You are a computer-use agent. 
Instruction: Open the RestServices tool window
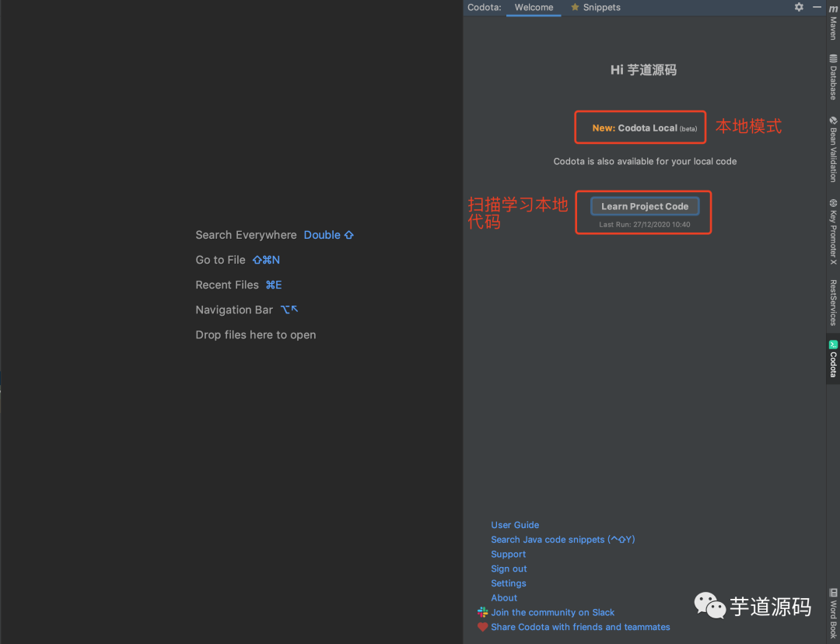coord(833,303)
